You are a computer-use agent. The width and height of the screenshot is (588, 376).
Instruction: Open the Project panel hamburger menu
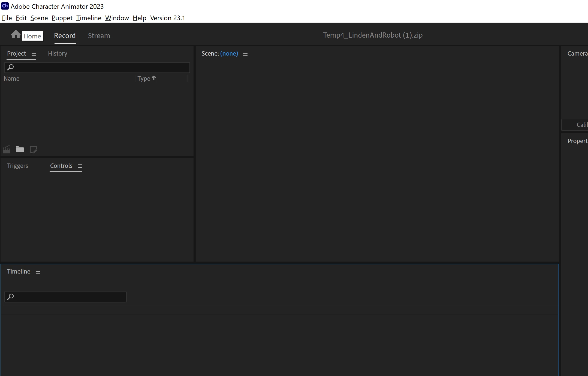(34, 54)
